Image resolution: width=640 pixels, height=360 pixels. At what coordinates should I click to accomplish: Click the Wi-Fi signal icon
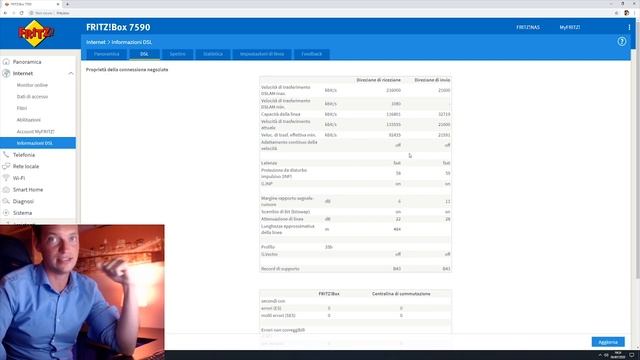coord(6,178)
